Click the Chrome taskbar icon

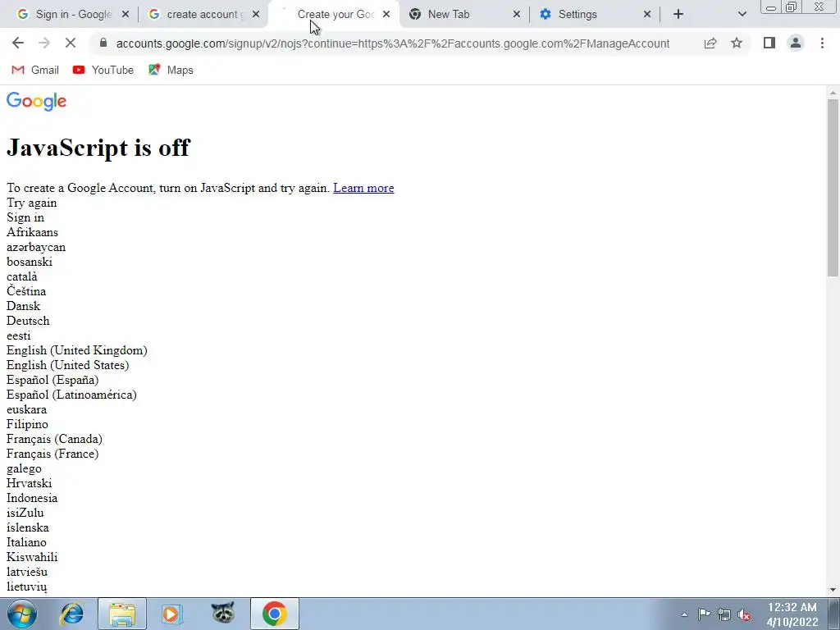pos(274,614)
